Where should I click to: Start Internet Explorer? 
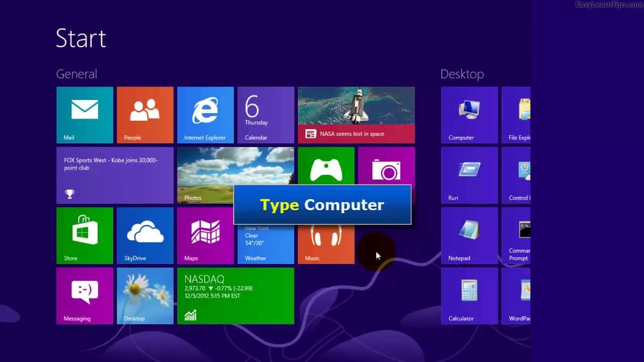tap(205, 115)
